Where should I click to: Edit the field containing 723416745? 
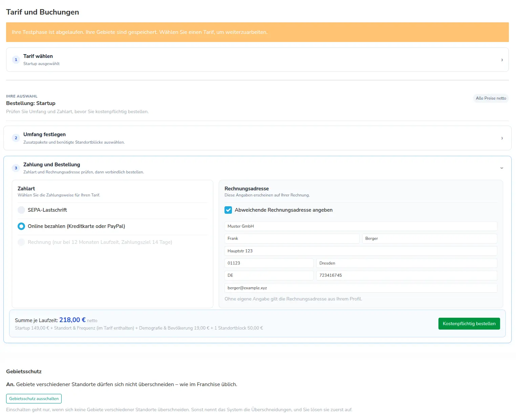click(x=407, y=275)
